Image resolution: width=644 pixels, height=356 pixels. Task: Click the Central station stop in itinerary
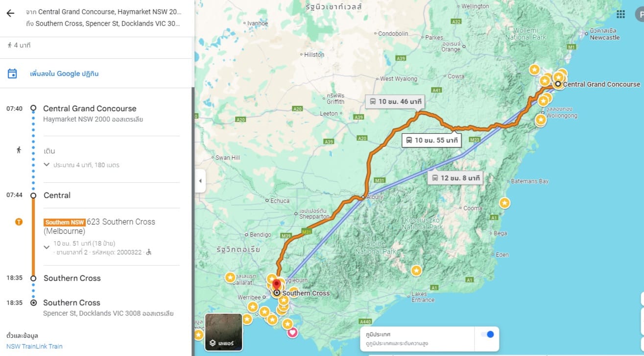(x=57, y=195)
